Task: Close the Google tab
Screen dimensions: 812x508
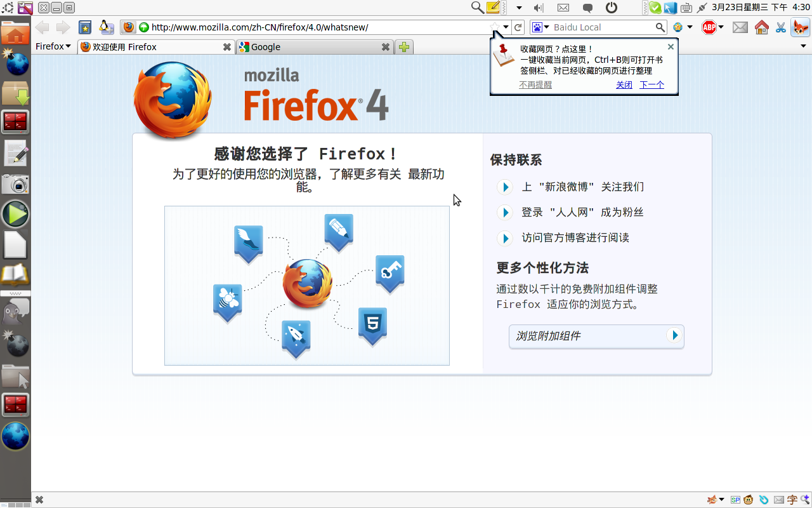Action: [x=386, y=47]
